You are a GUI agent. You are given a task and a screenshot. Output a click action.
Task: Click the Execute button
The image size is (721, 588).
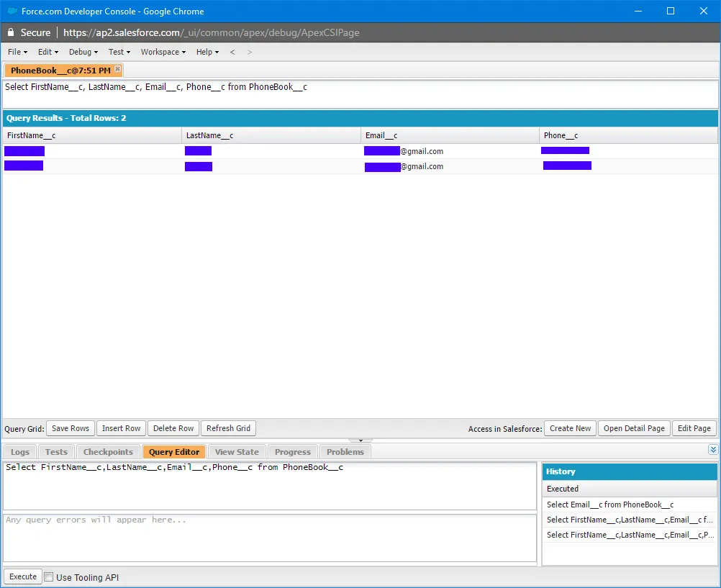[x=23, y=576]
